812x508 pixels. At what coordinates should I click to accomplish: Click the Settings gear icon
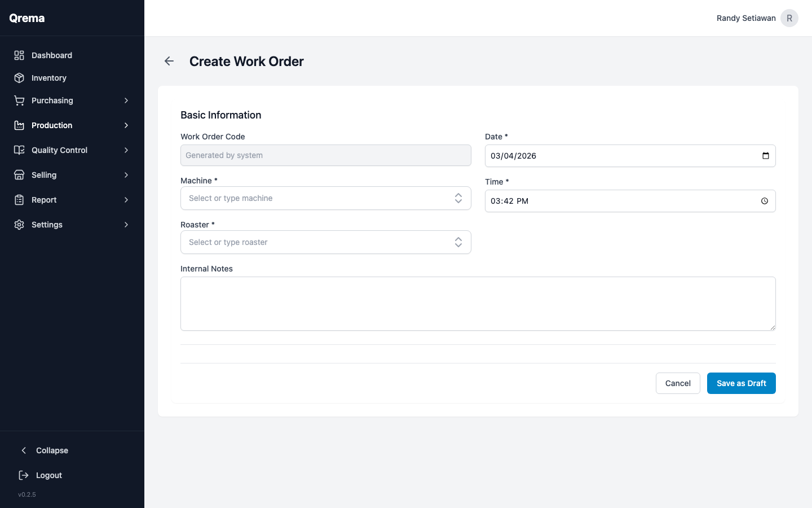click(19, 225)
